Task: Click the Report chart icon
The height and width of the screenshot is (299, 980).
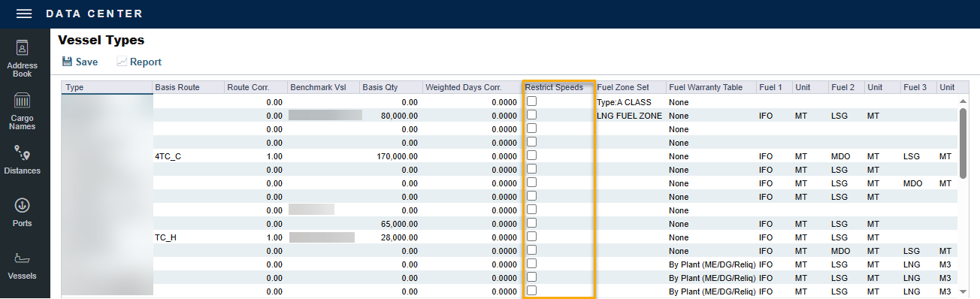Action: coord(122,62)
